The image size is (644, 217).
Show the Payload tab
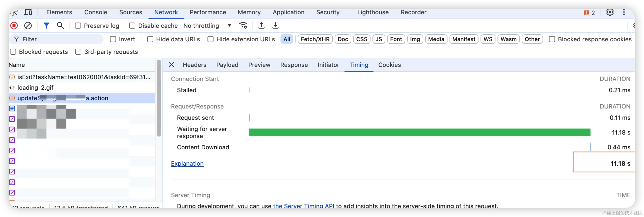pos(227,65)
